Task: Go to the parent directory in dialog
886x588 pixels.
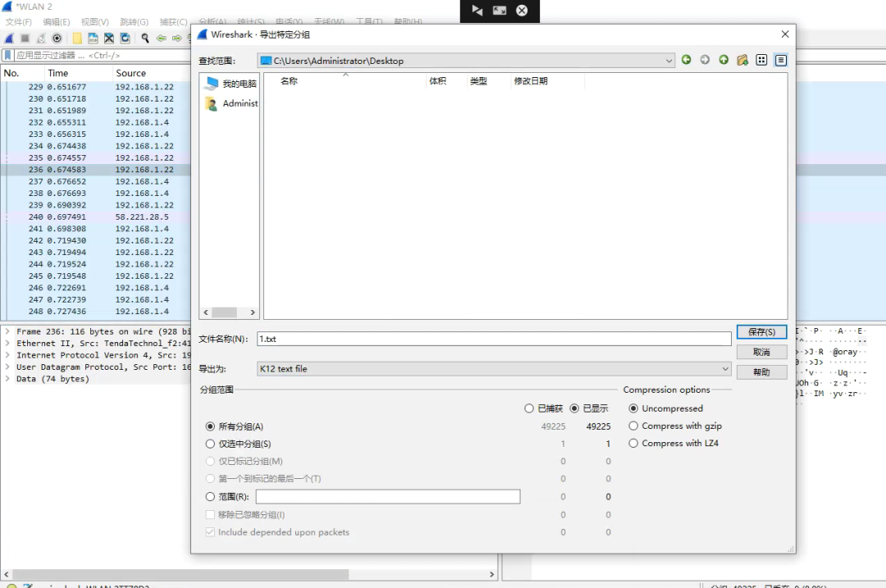Action: click(724, 60)
